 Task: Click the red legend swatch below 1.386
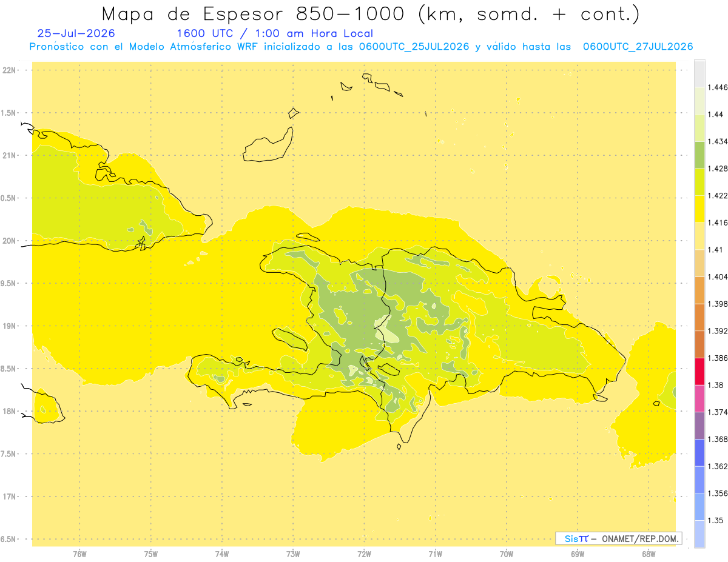699,371
